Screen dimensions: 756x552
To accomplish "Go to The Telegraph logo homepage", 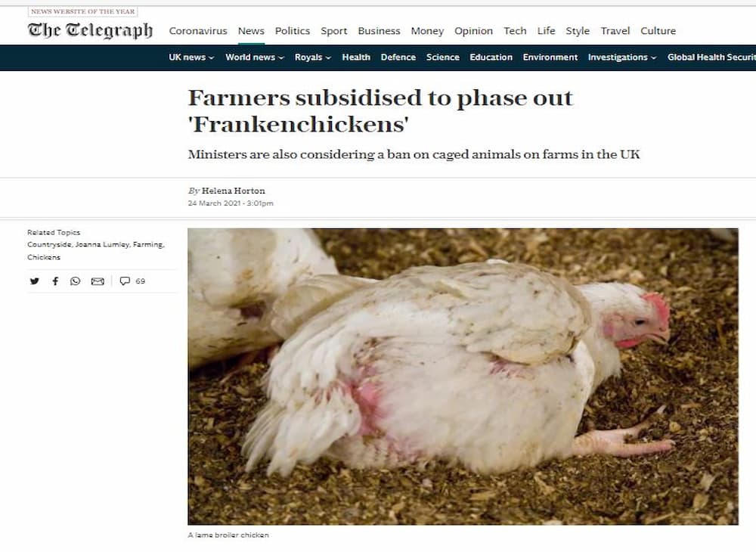I will click(x=90, y=30).
